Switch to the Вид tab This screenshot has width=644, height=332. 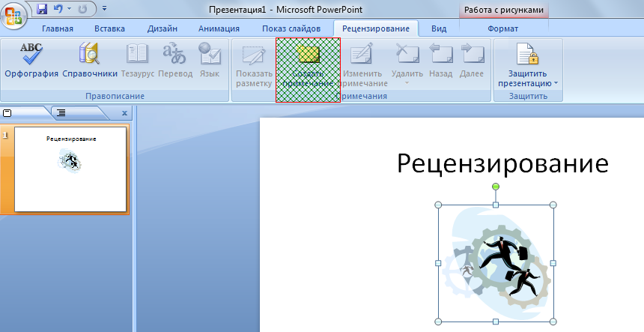[x=439, y=28]
